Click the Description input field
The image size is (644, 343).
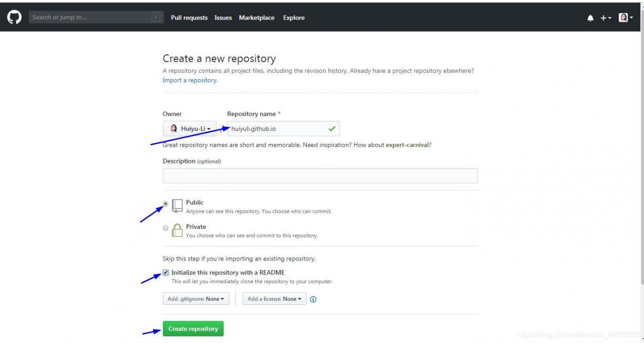pyautogui.click(x=320, y=176)
